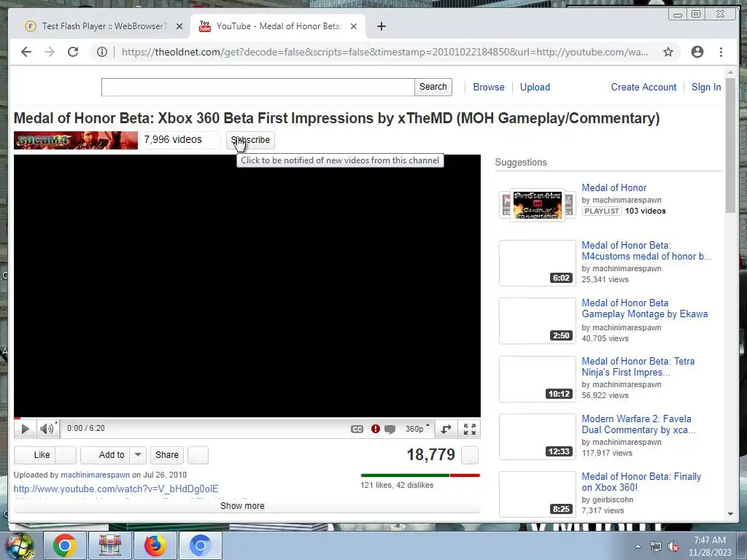
Task: Open the Medal of Honor playlist suggestion
Action: click(614, 187)
